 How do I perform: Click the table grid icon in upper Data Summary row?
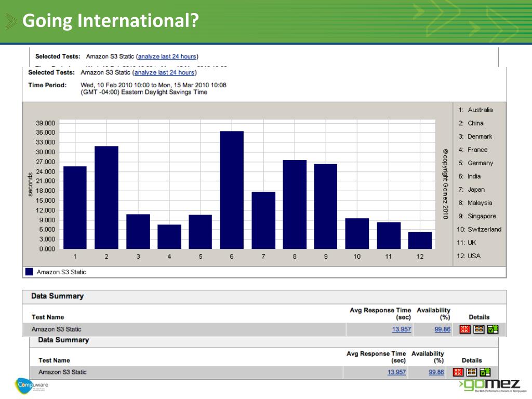[x=478, y=329]
